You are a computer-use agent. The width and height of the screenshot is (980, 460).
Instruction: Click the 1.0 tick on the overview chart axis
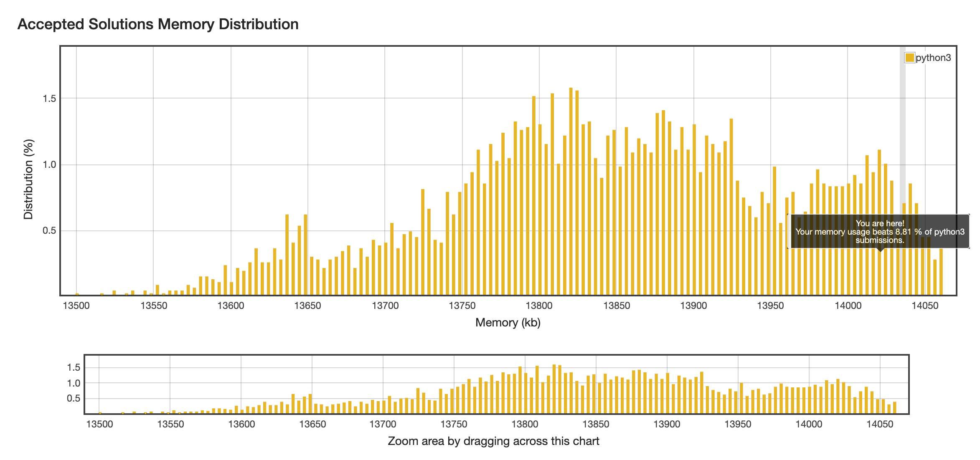click(x=74, y=383)
